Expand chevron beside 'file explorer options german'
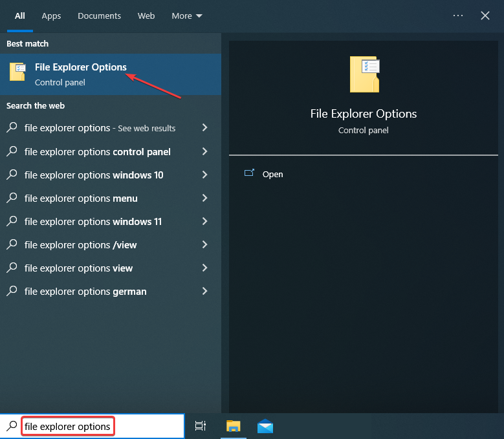This screenshot has height=439, width=504. coord(204,291)
